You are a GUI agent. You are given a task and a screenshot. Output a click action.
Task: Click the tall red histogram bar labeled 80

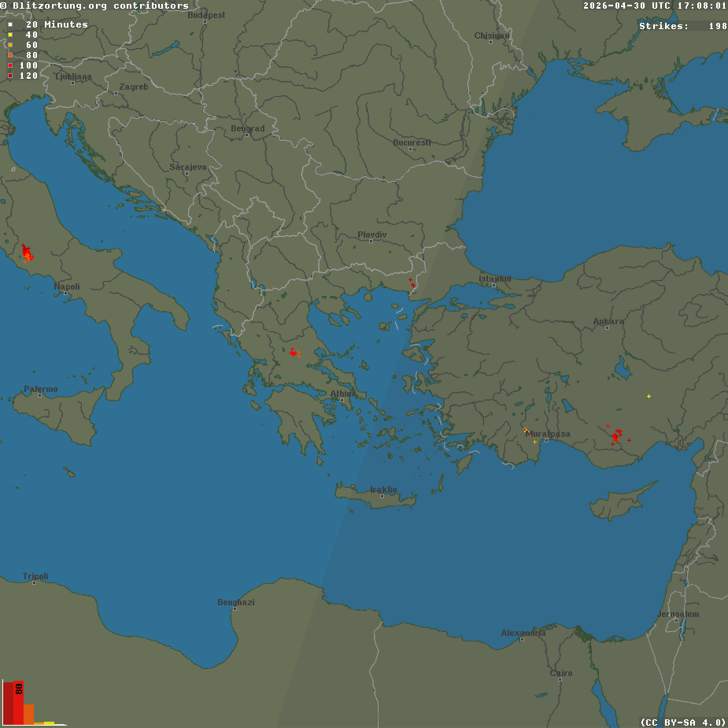pyautogui.click(x=18, y=702)
